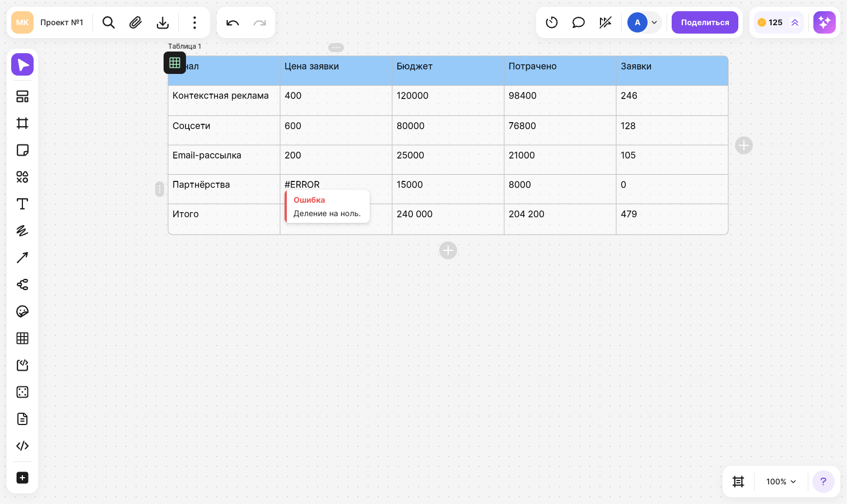Viewport: 847px width, 504px height.
Task: Pick the pen drawing tool
Action: click(22, 231)
